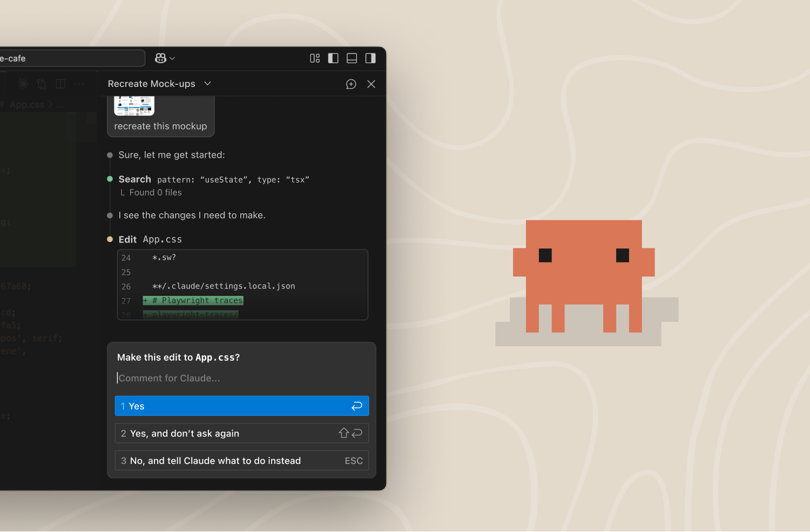The image size is (810, 532).
Task: Select No, and tell Claude what to do
Action: (241, 461)
